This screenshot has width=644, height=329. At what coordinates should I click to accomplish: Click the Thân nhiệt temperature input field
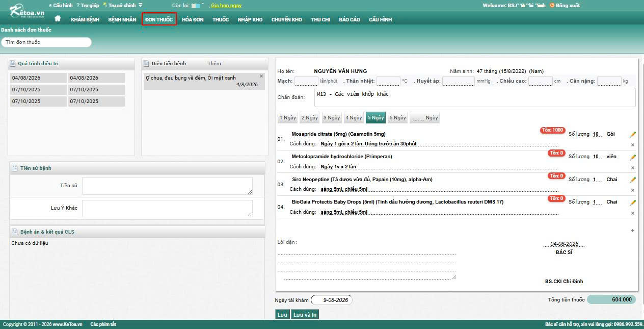tap(388, 81)
